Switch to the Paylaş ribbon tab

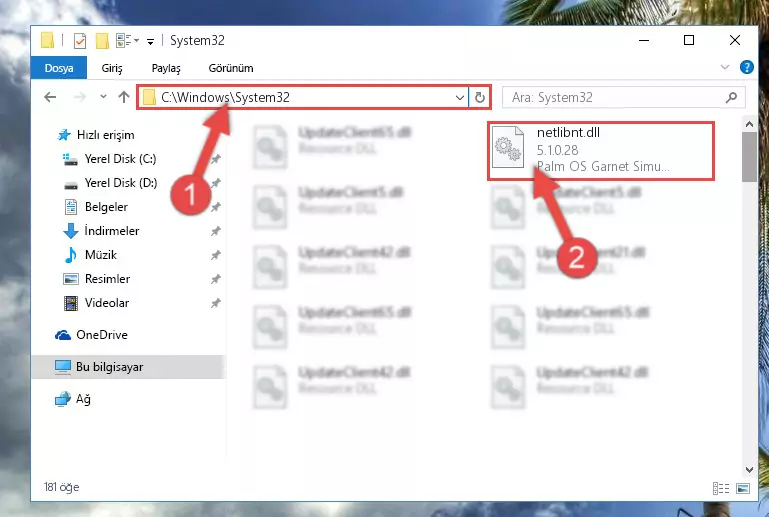(166, 68)
